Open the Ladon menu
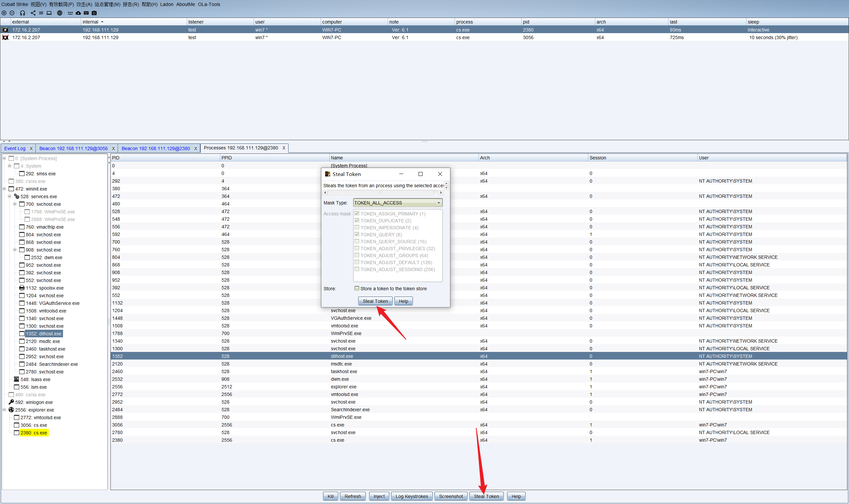 [x=166, y=4]
